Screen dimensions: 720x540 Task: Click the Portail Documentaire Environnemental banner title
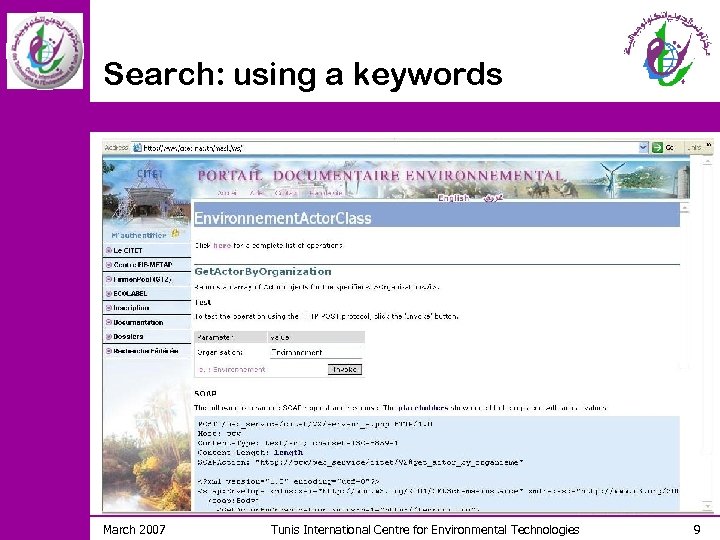click(x=380, y=176)
